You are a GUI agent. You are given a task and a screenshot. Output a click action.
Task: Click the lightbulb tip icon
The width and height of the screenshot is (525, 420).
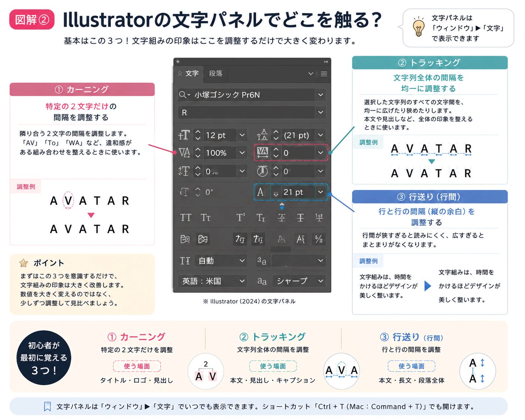(418, 27)
